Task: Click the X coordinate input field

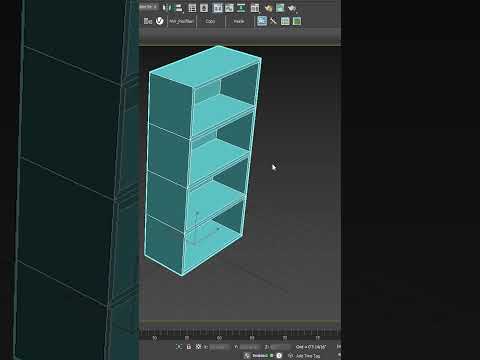Action: (219, 347)
